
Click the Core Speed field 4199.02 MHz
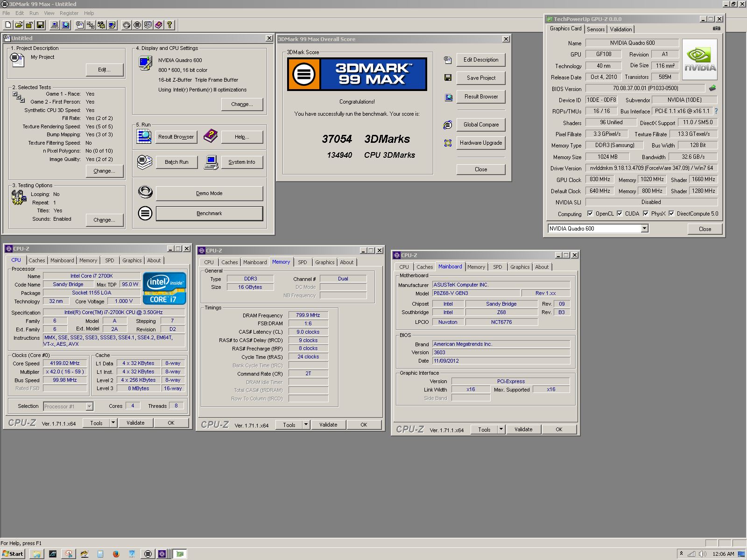click(65, 363)
